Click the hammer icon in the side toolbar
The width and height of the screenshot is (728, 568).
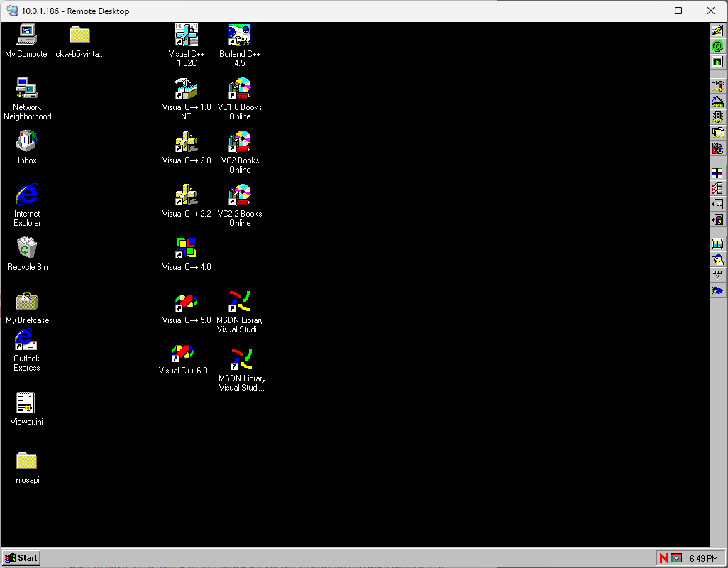click(x=717, y=86)
